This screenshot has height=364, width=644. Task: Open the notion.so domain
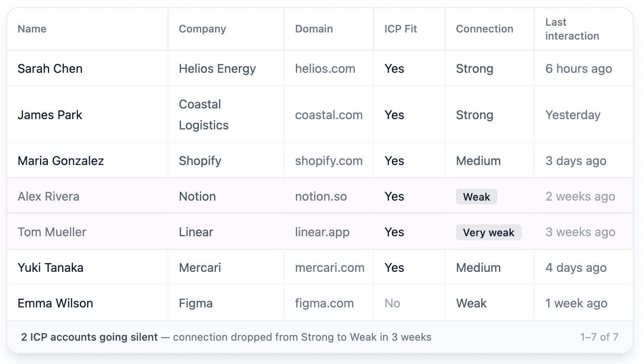321,197
